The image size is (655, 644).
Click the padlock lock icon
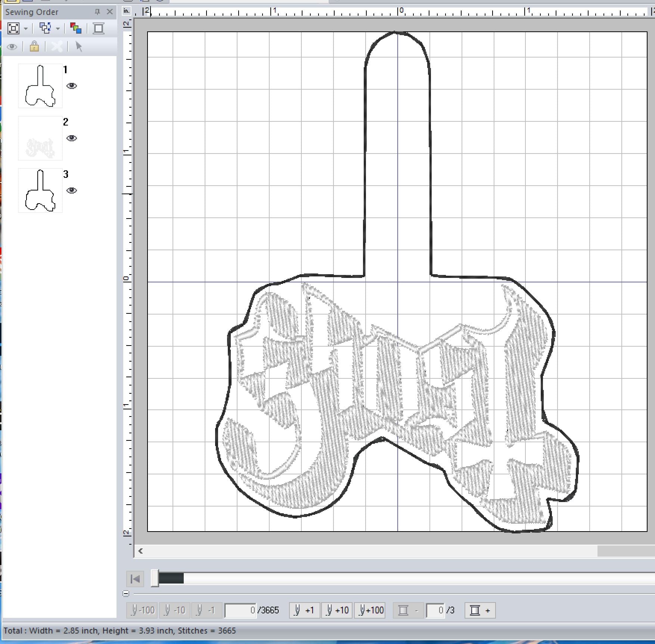tap(34, 47)
